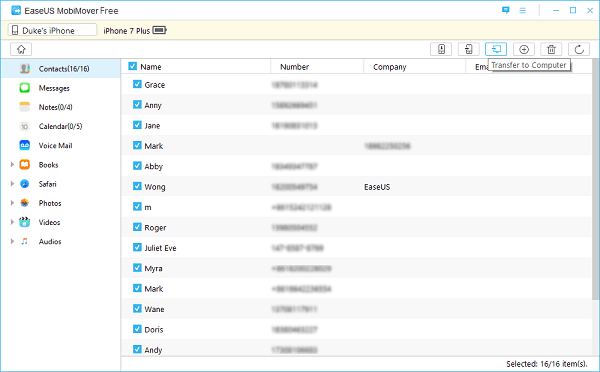Click the iPhone 7 Plus model label

[127, 31]
